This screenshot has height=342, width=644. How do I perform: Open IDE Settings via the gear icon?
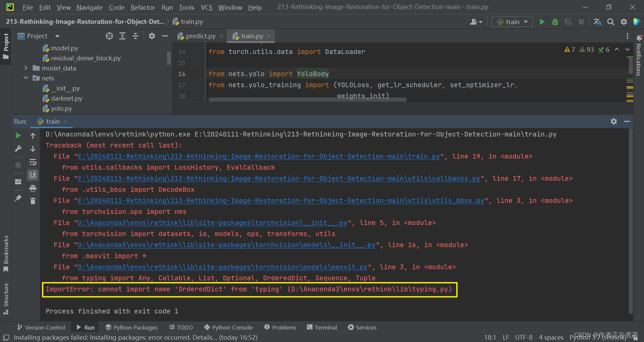pyautogui.click(x=624, y=21)
